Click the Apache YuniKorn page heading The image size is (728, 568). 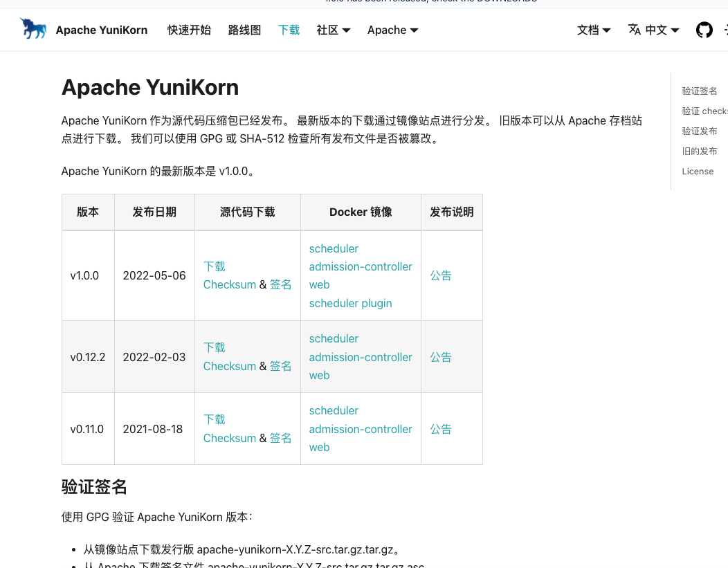[x=150, y=87]
